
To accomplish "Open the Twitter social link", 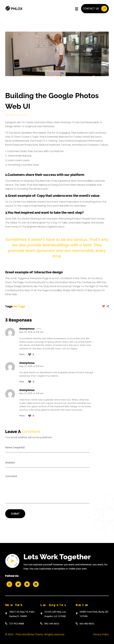I will [18, 584].
